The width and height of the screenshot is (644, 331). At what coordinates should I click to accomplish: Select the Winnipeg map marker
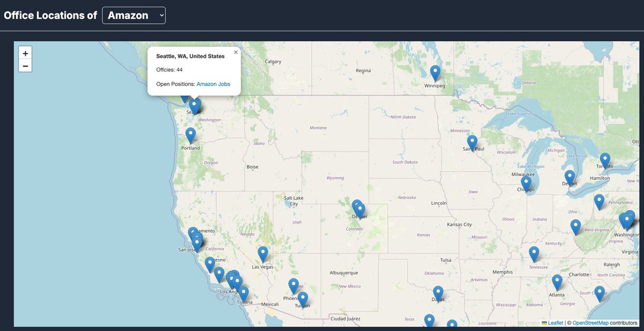coord(435,74)
